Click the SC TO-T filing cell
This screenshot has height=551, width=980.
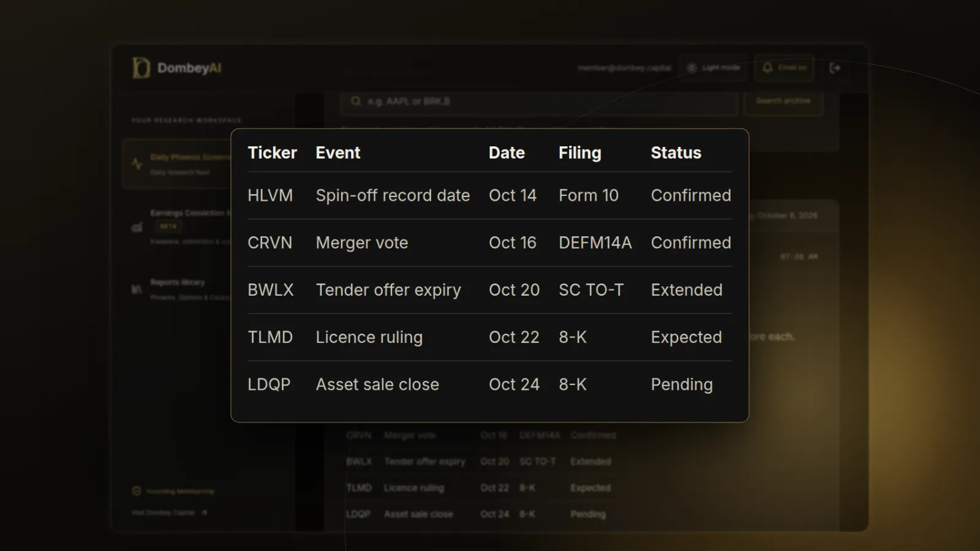[591, 290]
